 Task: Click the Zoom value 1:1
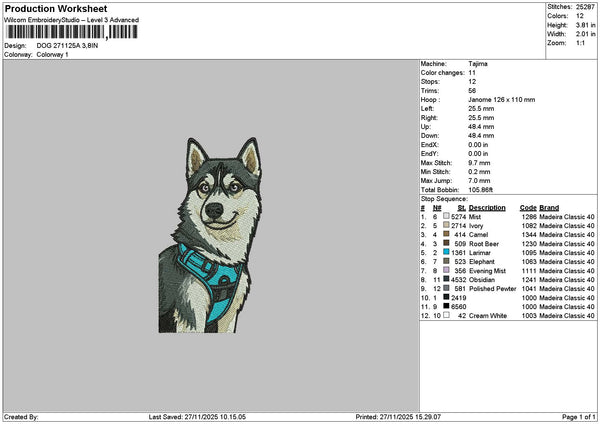(x=580, y=43)
